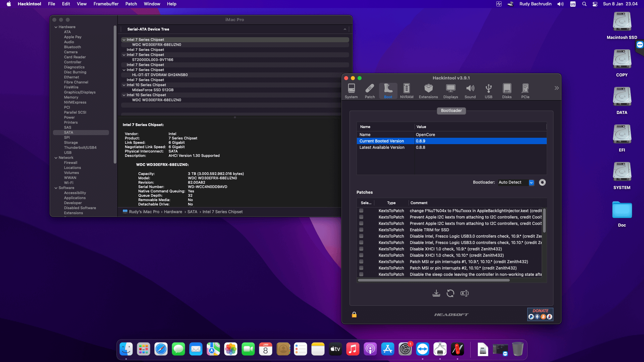Open the Sound toolbar icon
The height and width of the screenshot is (362, 644).
coord(470,91)
